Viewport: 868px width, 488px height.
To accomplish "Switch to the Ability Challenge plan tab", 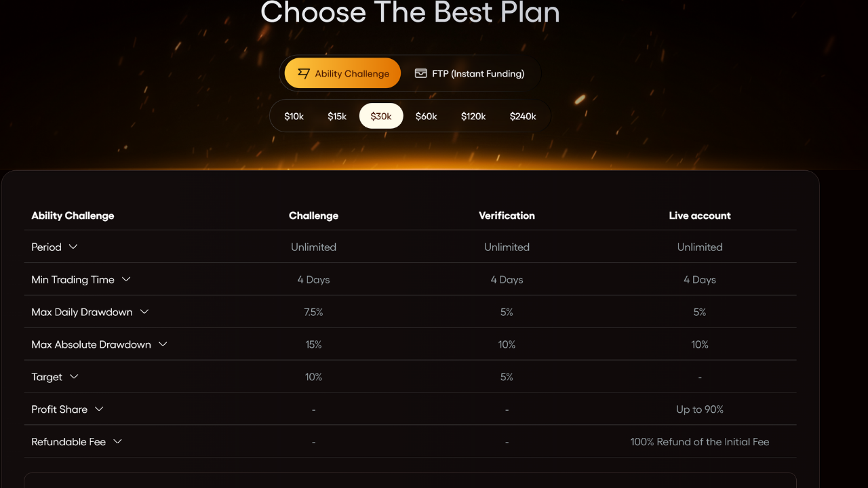I will point(343,73).
